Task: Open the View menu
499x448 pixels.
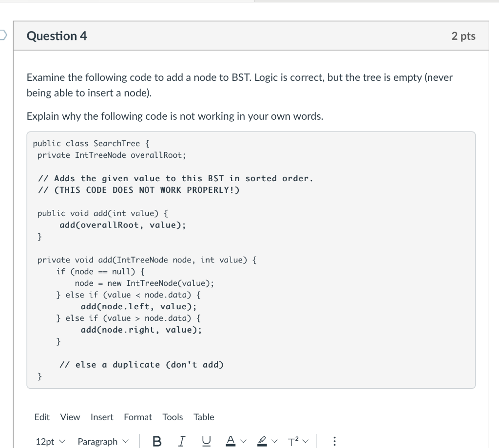Action: 70,417
